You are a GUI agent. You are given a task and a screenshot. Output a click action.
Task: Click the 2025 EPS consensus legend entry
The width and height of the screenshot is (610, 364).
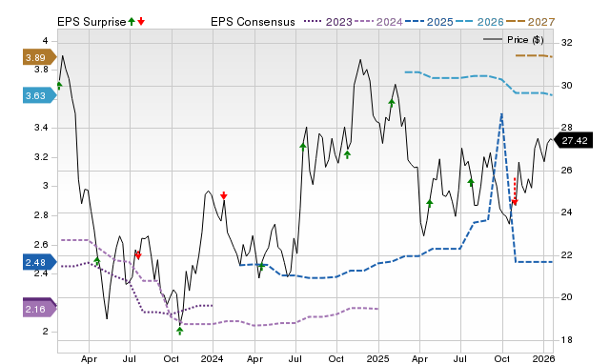(429, 22)
